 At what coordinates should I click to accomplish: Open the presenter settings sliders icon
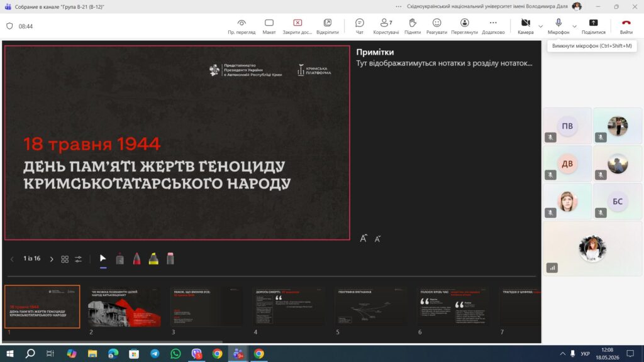point(79,259)
